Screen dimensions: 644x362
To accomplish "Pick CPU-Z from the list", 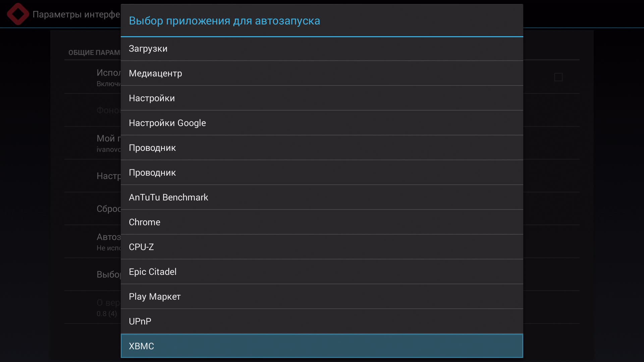I will point(321,247).
